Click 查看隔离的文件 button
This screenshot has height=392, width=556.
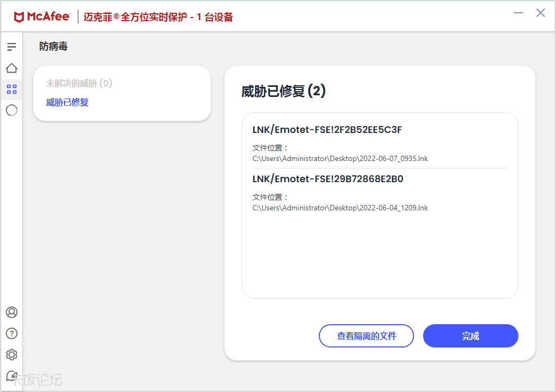[x=366, y=336]
